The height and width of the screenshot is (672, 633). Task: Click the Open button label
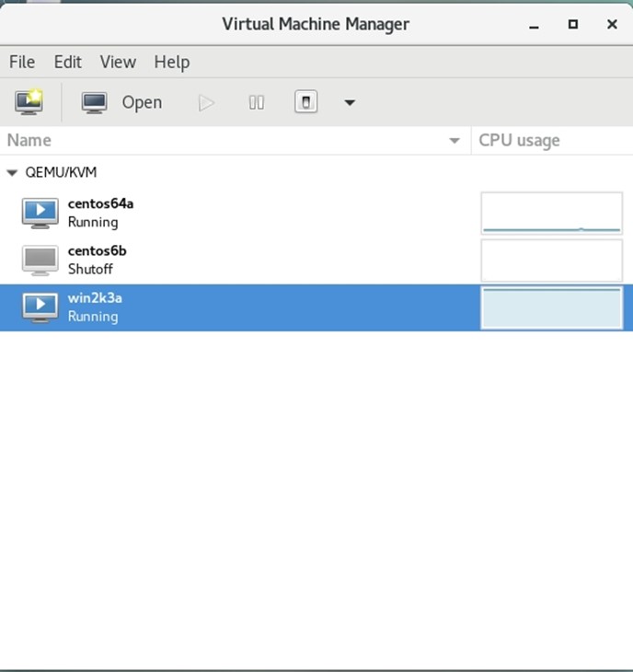pyautogui.click(x=142, y=103)
